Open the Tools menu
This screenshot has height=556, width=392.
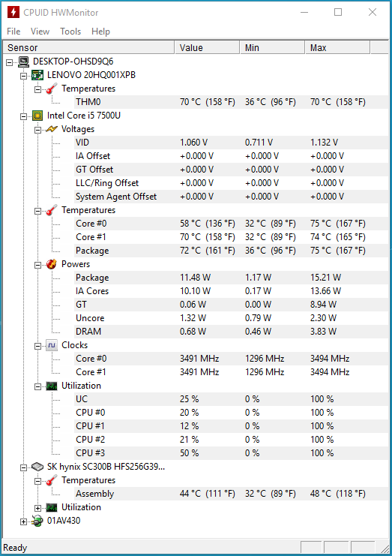(70, 32)
